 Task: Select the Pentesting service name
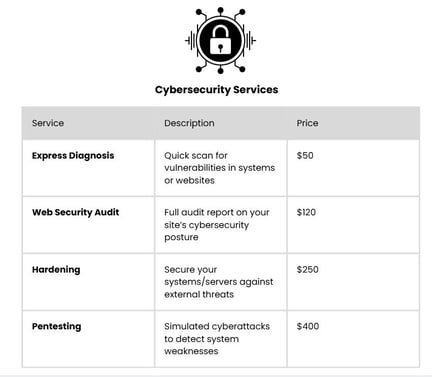click(x=57, y=326)
